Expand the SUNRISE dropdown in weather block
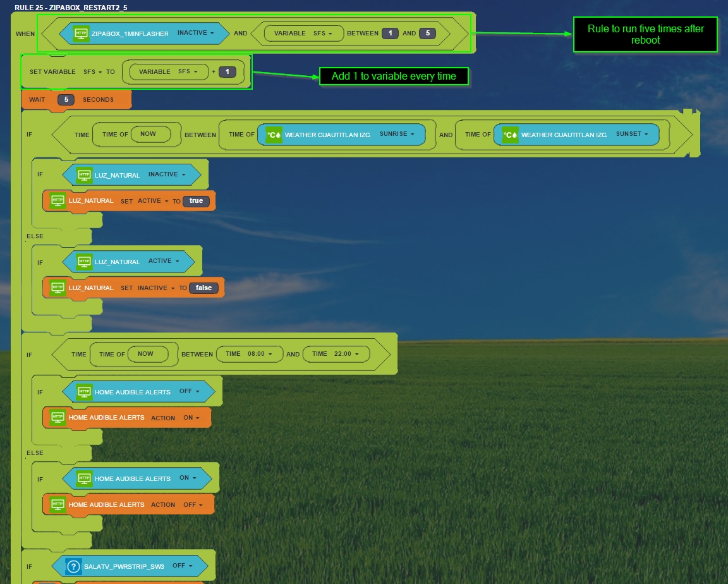The image size is (728, 584). 397,134
